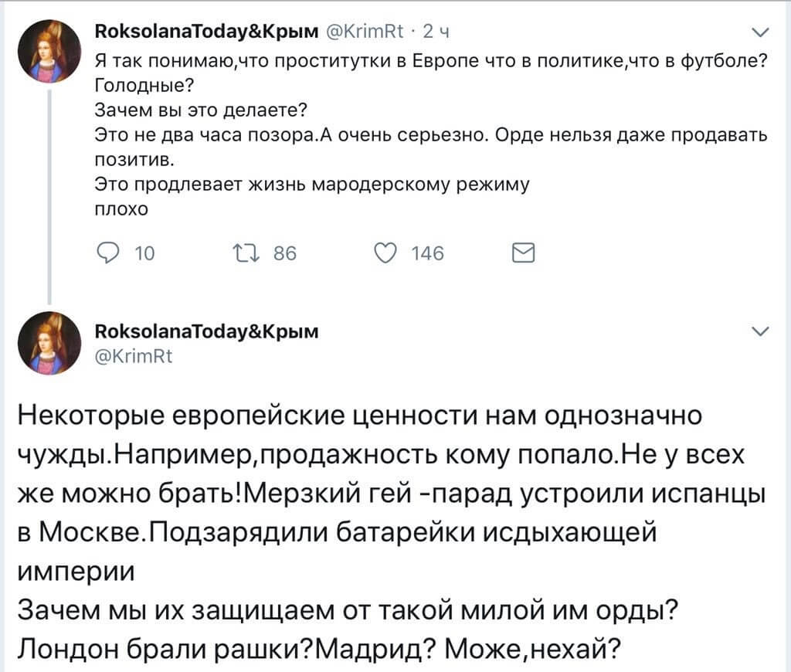Click the reply speech bubble icon
This screenshot has height=672, width=791.
(107, 253)
